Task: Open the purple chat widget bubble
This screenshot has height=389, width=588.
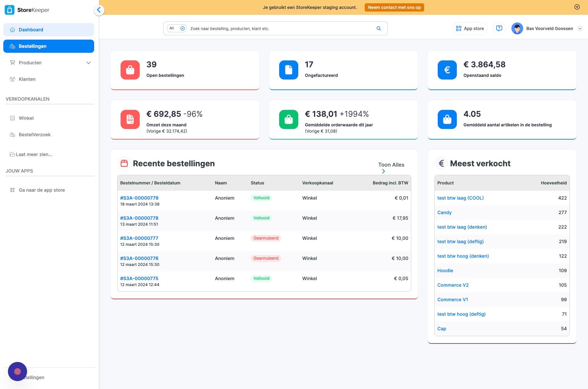Action: pyautogui.click(x=18, y=372)
